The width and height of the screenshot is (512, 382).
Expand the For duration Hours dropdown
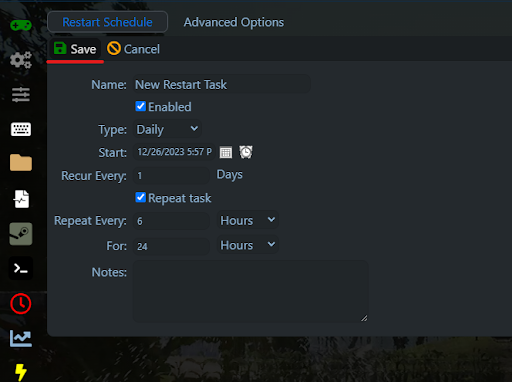(x=248, y=245)
